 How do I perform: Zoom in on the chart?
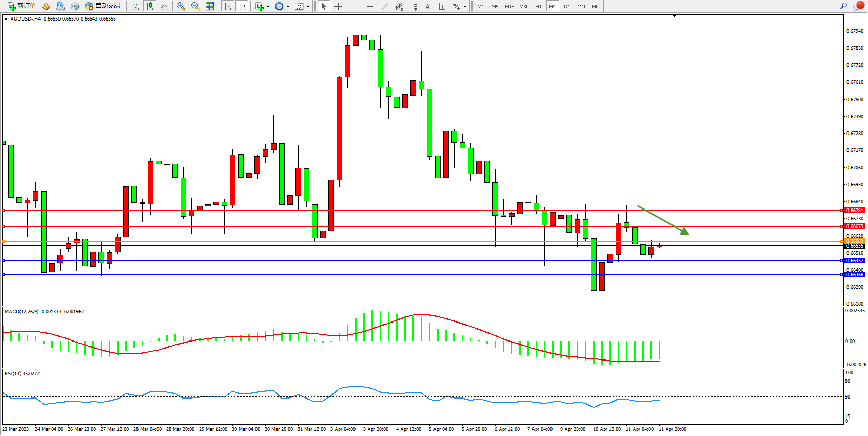[x=181, y=6]
